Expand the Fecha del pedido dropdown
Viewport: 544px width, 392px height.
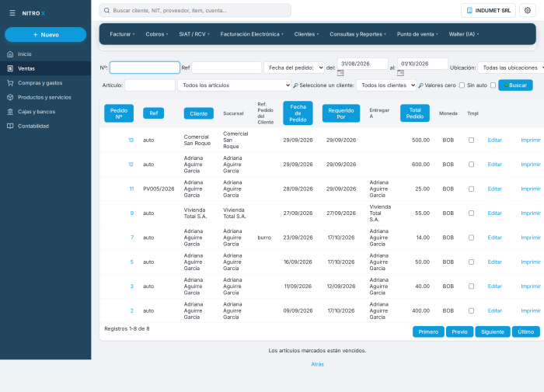click(295, 68)
